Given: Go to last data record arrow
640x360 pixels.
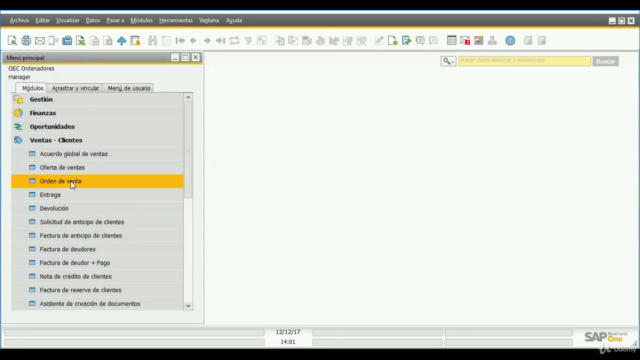Looking at the screenshot, I should tap(220, 40).
